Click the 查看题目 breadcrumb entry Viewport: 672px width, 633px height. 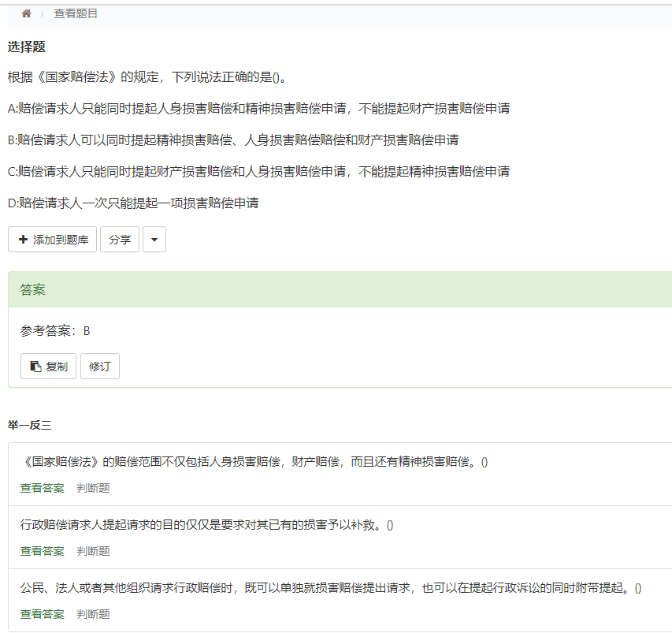click(x=76, y=13)
